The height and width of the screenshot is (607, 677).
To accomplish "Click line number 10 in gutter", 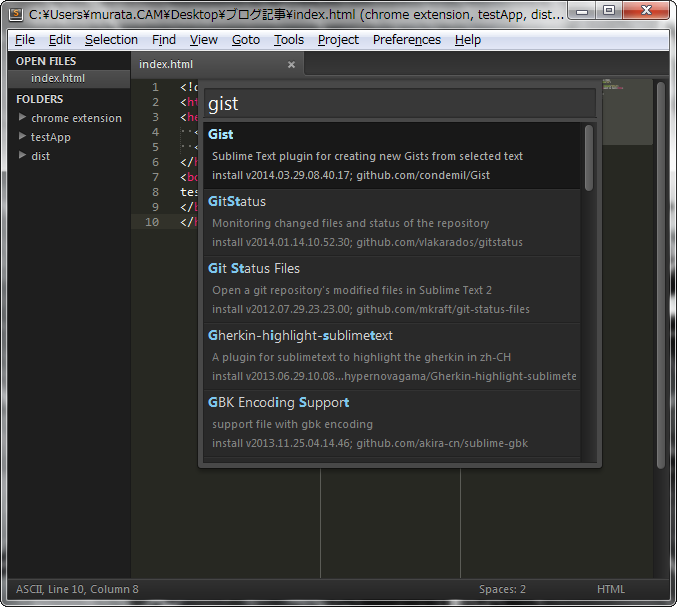I will tap(152, 222).
